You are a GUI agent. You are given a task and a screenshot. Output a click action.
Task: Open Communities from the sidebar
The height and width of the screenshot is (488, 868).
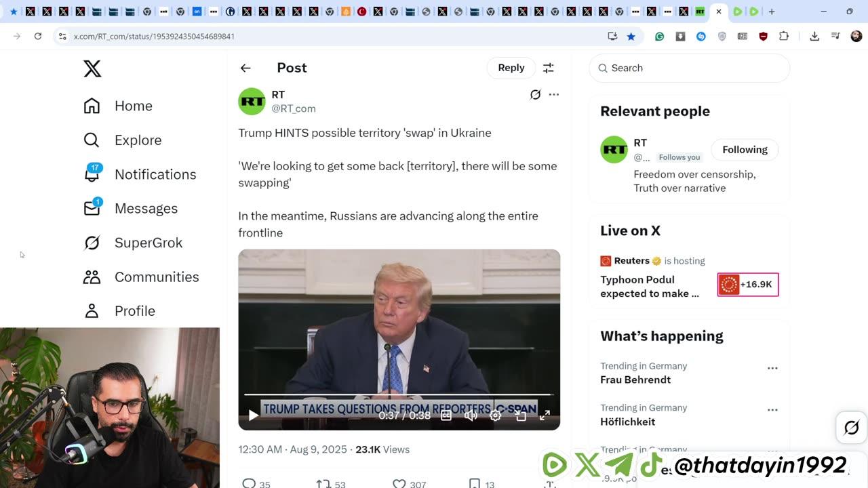pos(140,277)
